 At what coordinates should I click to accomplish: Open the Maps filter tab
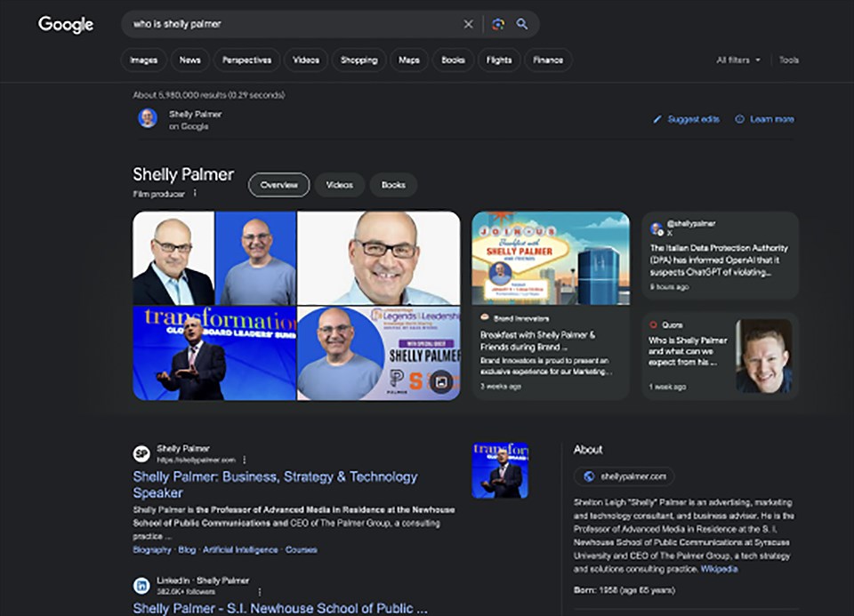click(409, 60)
